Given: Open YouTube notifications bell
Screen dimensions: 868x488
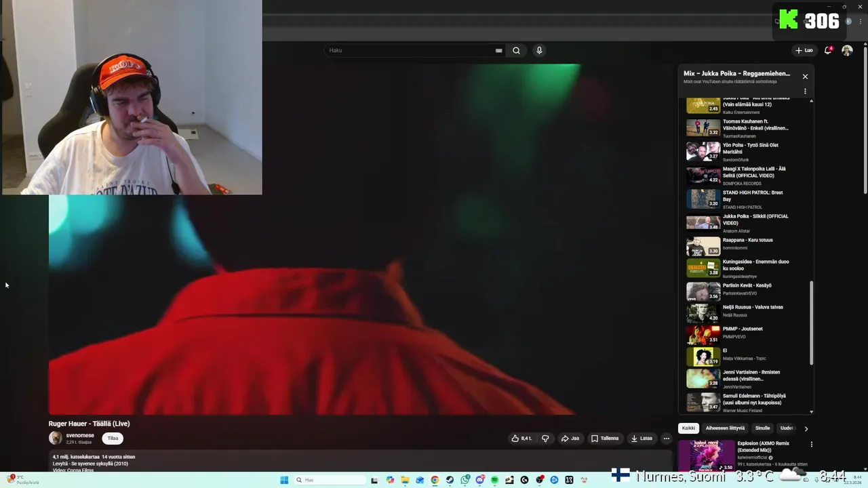Looking at the screenshot, I should (x=828, y=50).
